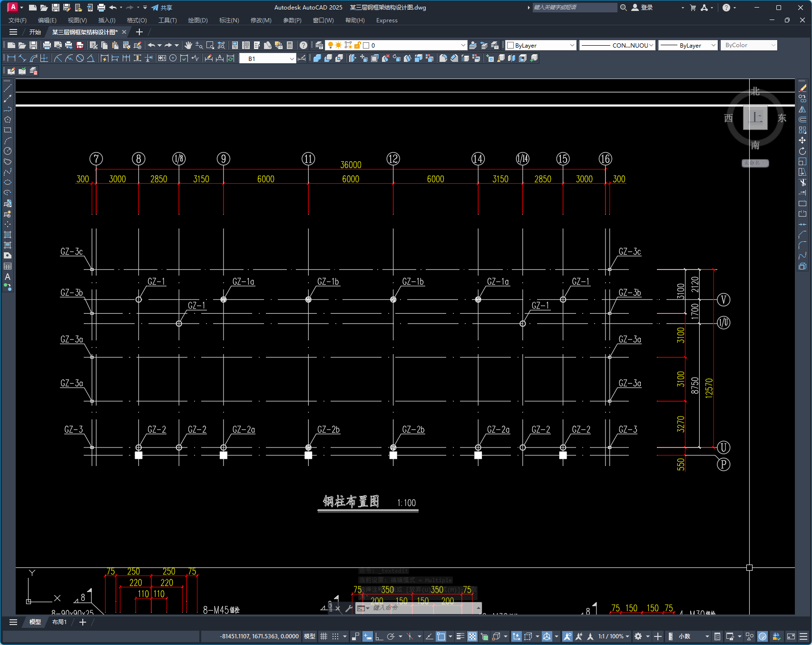Toggle transparency display in status bar

pos(472,636)
